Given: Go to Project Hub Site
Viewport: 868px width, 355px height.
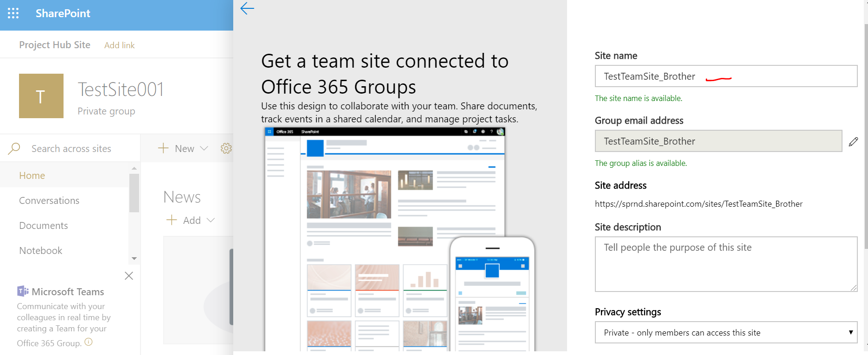Looking at the screenshot, I should click(x=55, y=45).
